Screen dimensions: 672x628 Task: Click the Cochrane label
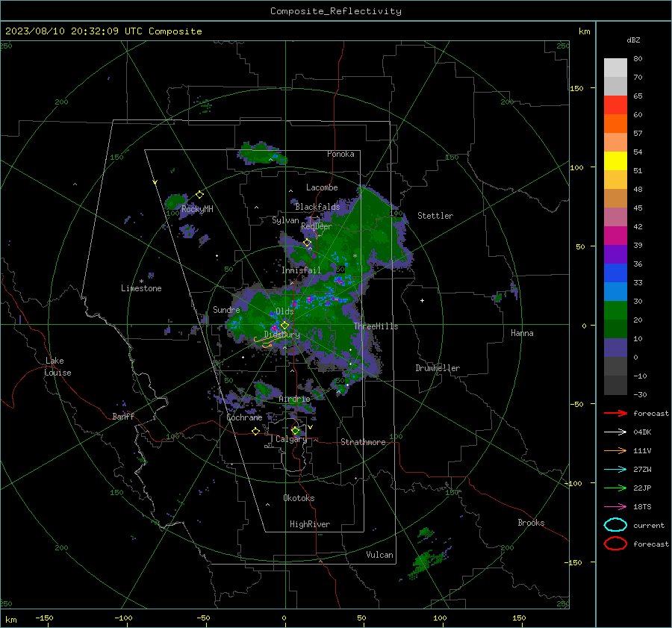[244, 417]
